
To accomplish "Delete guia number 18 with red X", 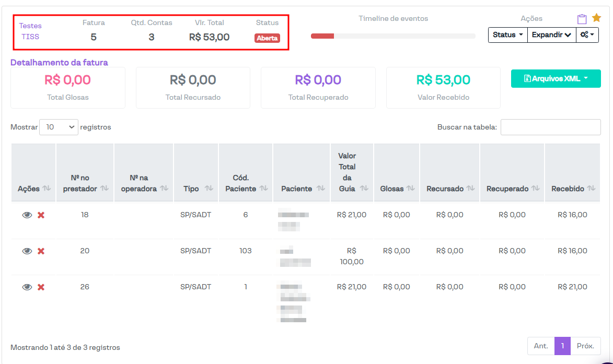I will 41,215.
